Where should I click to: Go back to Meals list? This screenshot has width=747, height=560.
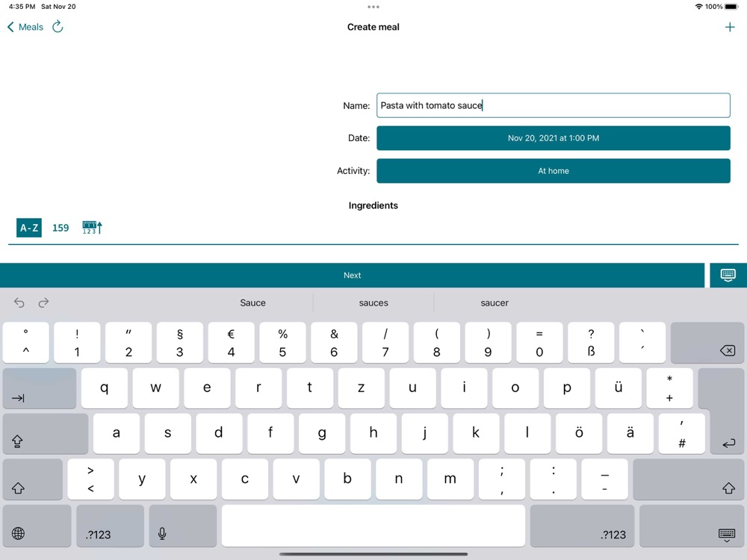(25, 27)
